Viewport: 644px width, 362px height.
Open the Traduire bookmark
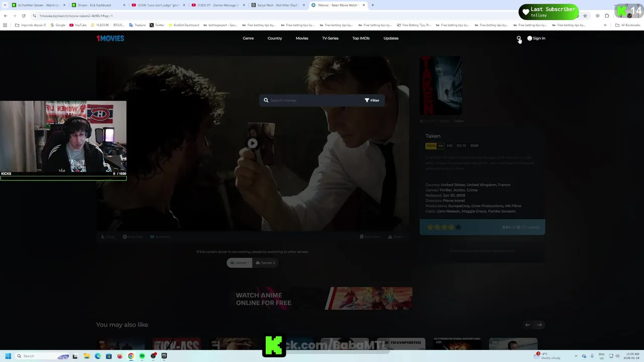[x=137, y=25]
